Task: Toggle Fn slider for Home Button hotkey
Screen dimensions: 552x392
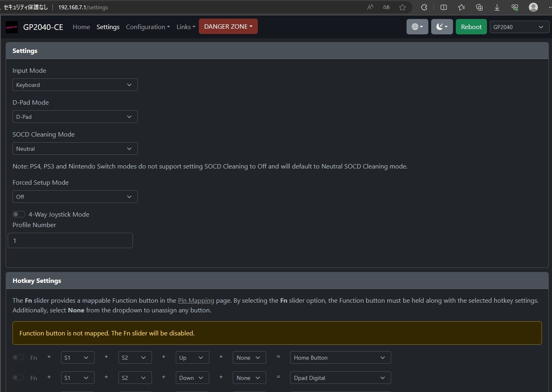Action: coord(18,358)
